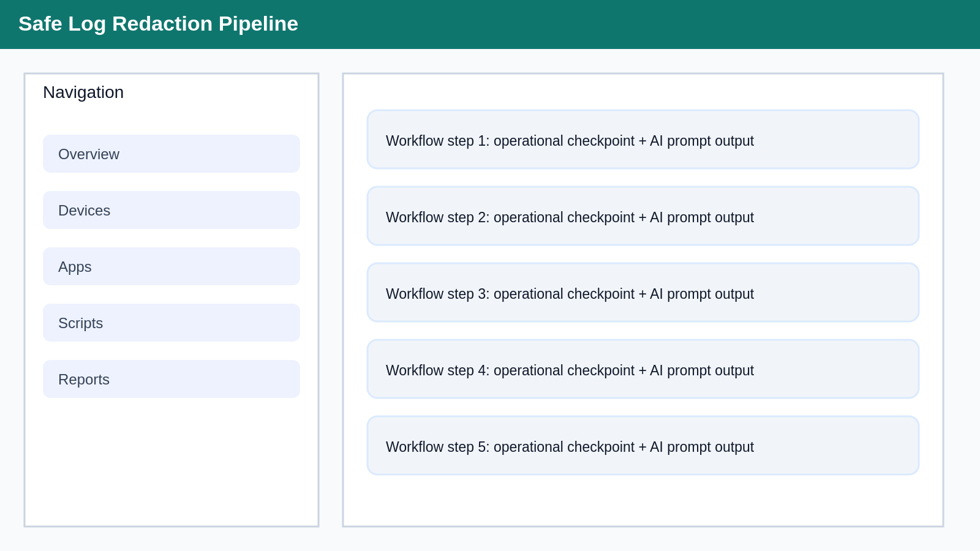This screenshot has height=551, width=980.
Task: Open the Workflow step 2 checkpoint
Action: click(x=643, y=216)
